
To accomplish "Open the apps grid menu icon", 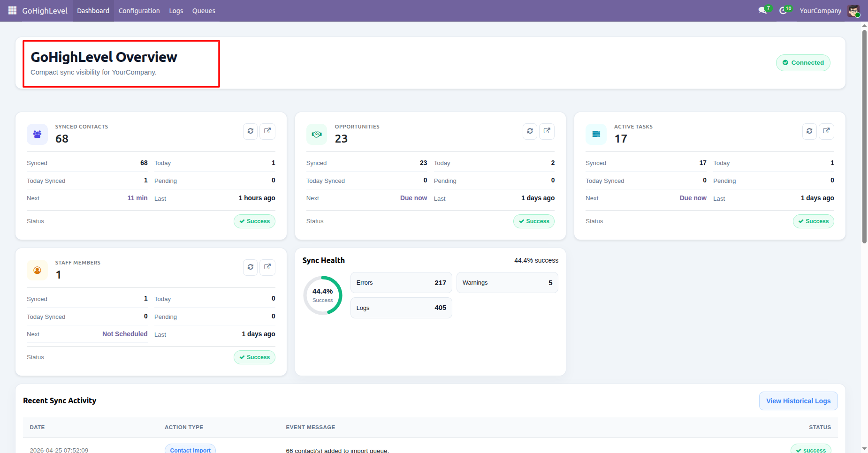I will click(x=12, y=10).
